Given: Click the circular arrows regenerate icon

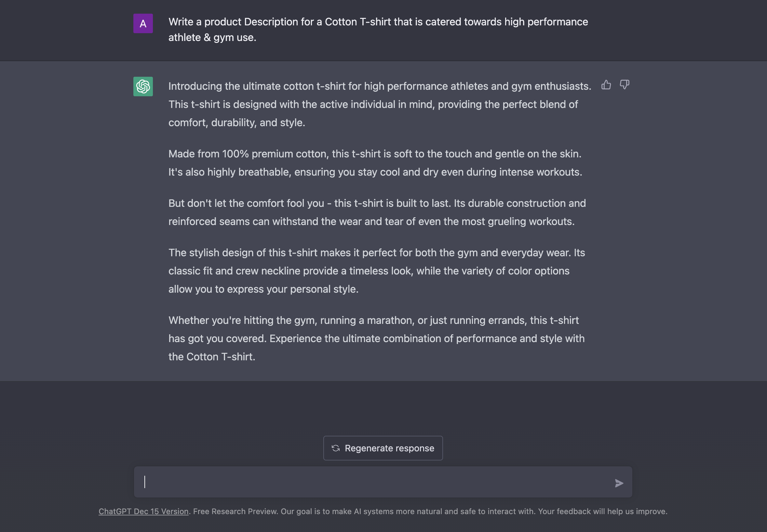Looking at the screenshot, I should click(x=336, y=448).
